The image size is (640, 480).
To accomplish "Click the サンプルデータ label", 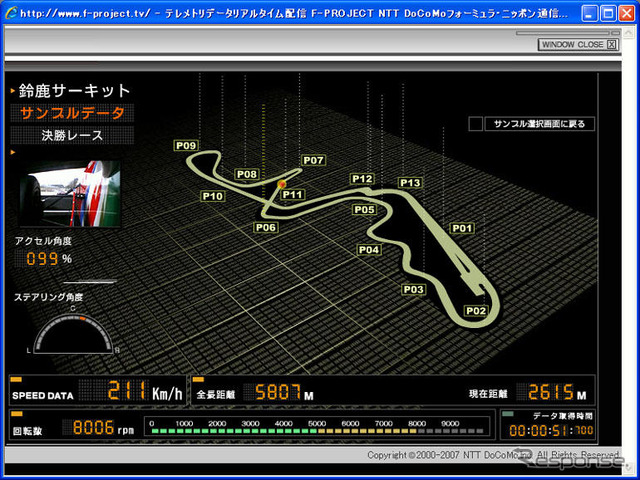I will pos(72,113).
